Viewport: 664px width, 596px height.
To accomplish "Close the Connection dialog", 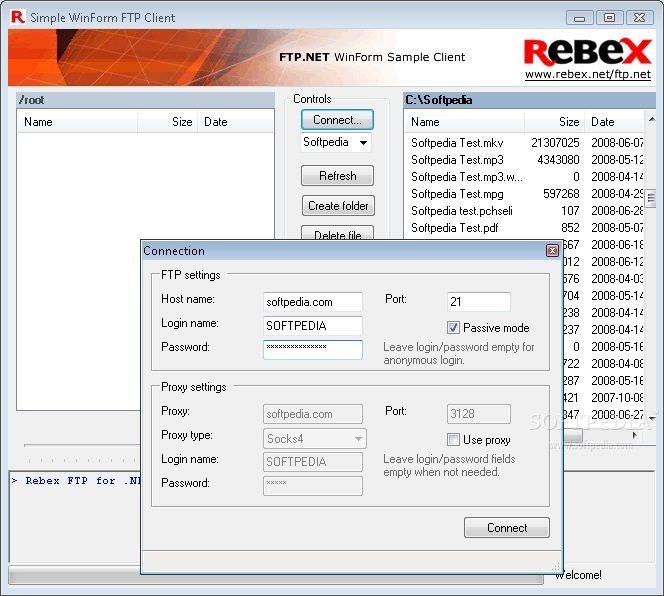I will pos(552,251).
